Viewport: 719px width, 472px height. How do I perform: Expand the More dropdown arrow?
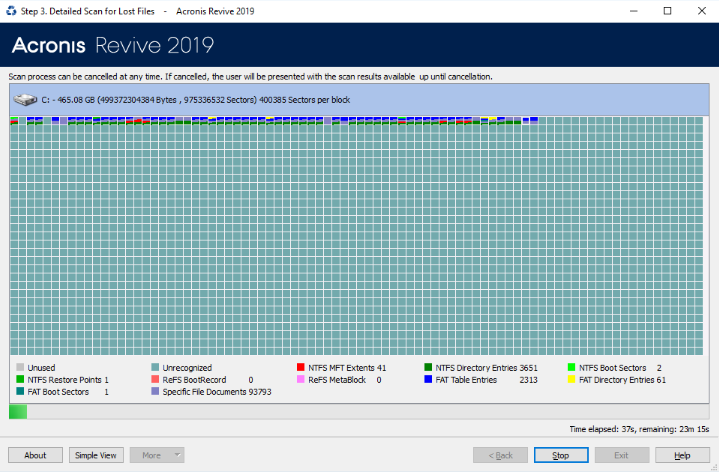pos(177,455)
